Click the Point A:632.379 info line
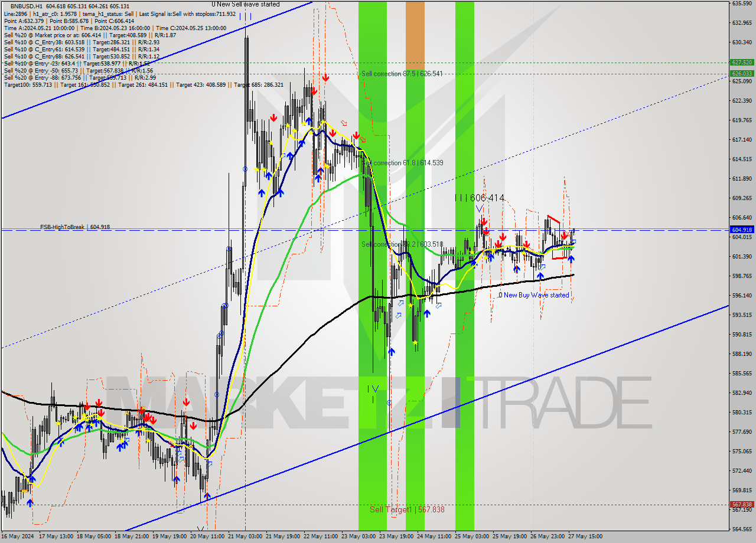Viewport: 756px width, 543px height. click(x=69, y=21)
